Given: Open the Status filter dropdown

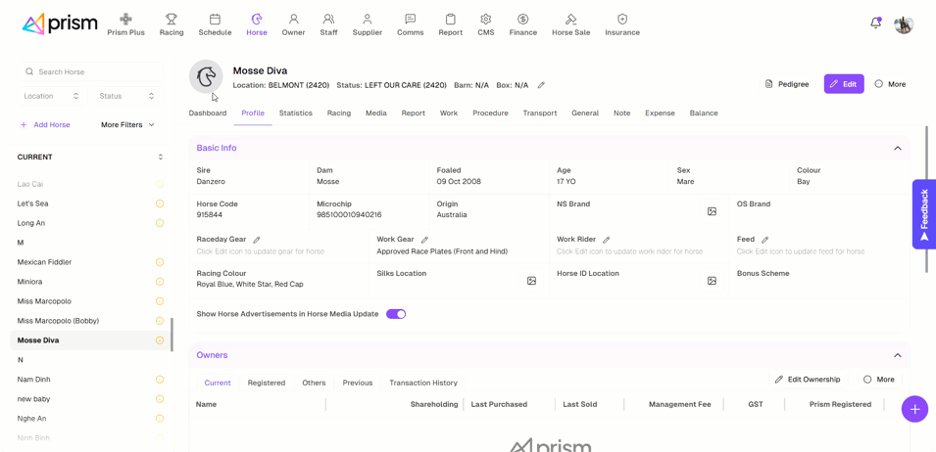Looking at the screenshot, I should (x=126, y=96).
